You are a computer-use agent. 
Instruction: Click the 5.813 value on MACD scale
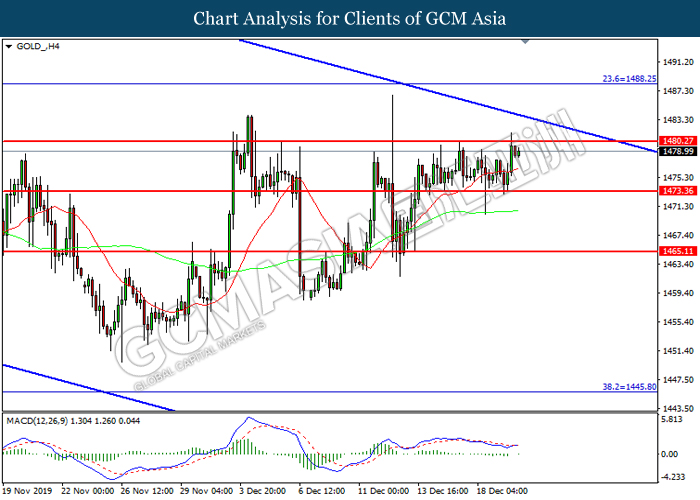point(674,418)
